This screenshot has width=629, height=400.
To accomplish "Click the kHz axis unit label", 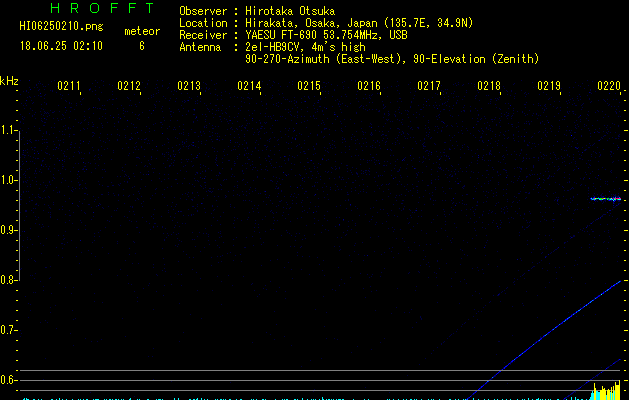I will tap(9, 81).
